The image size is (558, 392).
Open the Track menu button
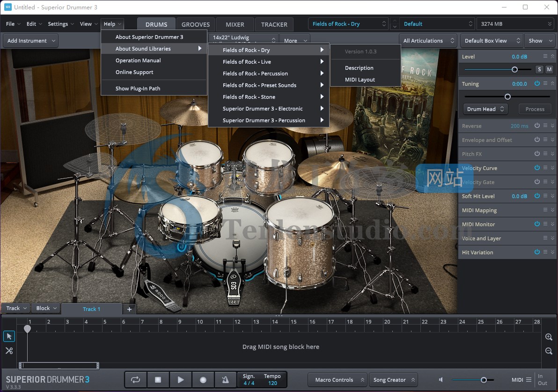tap(16, 308)
